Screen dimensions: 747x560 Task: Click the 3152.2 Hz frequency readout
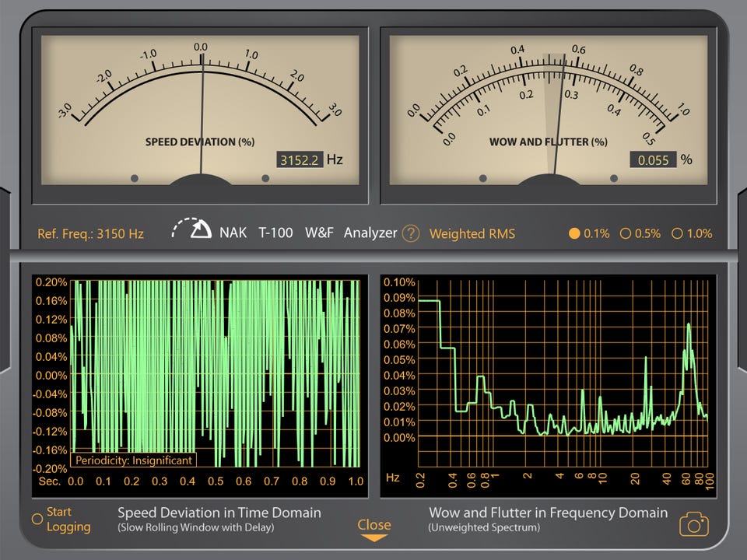(300, 160)
